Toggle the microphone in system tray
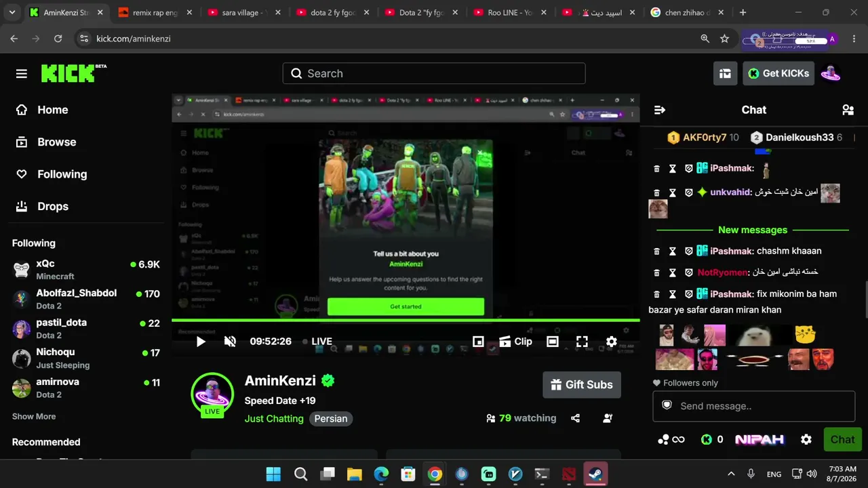This screenshot has width=868, height=488. [x=751, y=474]
